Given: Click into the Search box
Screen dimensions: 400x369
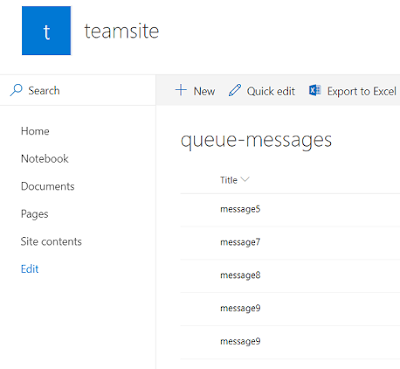Looking at the screenshot, I should [x=78, y=90].
